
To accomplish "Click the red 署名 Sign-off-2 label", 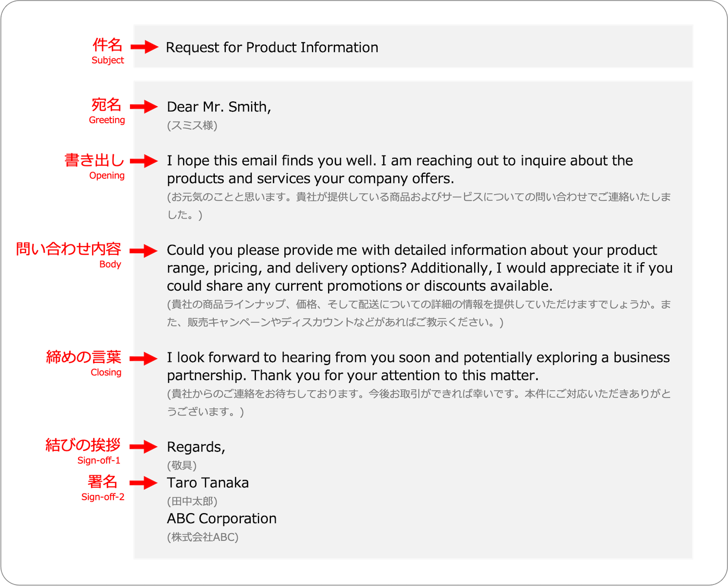I will coord(103,487).
